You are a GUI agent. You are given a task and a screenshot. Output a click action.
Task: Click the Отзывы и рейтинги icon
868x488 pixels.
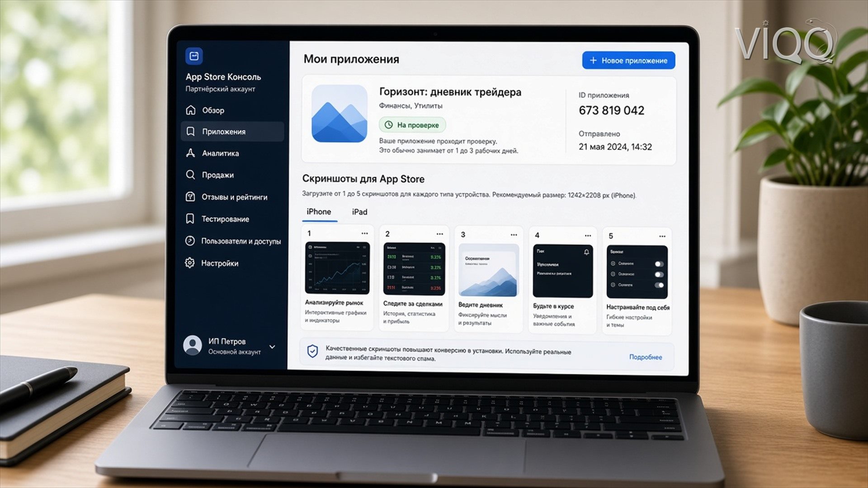coord(190,197)
